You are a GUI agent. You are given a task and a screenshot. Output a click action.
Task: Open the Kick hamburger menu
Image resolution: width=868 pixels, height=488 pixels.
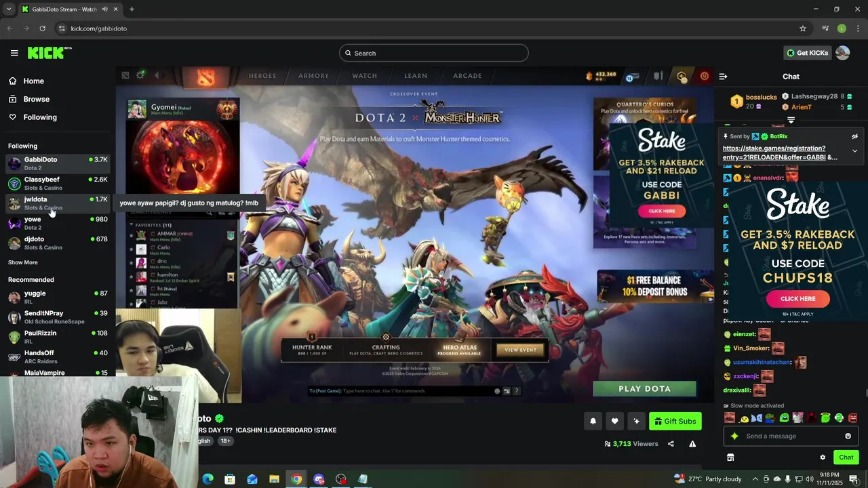pyautogui.click(x=14, y=53)
